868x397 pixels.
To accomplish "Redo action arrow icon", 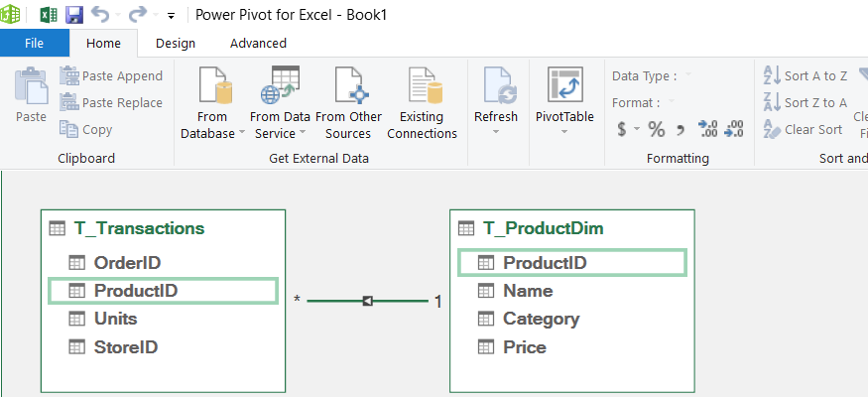I will pyautogui.click(x=138, y=15).
